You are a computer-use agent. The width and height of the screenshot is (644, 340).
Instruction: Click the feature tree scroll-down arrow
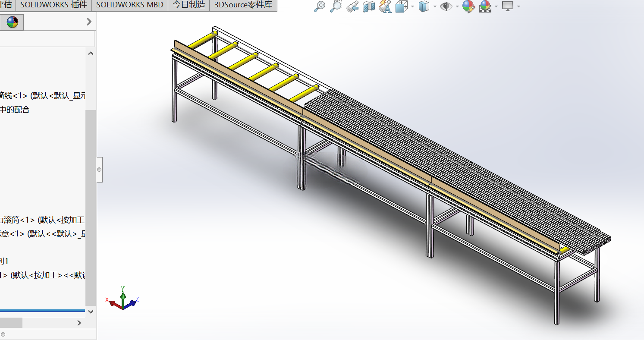91,311
